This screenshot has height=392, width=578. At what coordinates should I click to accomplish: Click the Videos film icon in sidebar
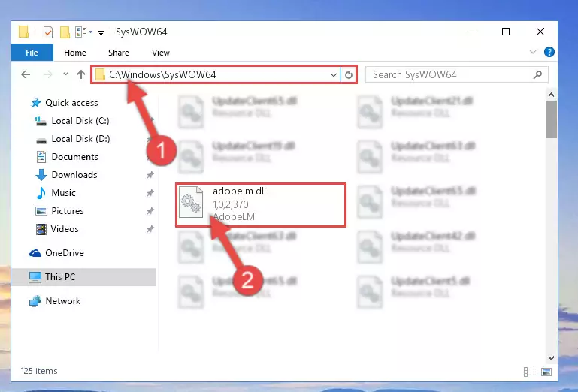[41, 229]
